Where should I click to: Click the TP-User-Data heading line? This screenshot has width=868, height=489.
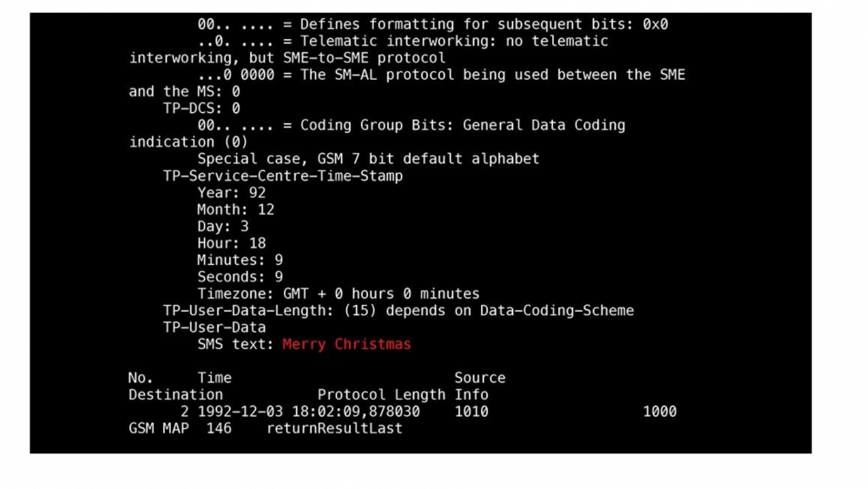(214, 327)
